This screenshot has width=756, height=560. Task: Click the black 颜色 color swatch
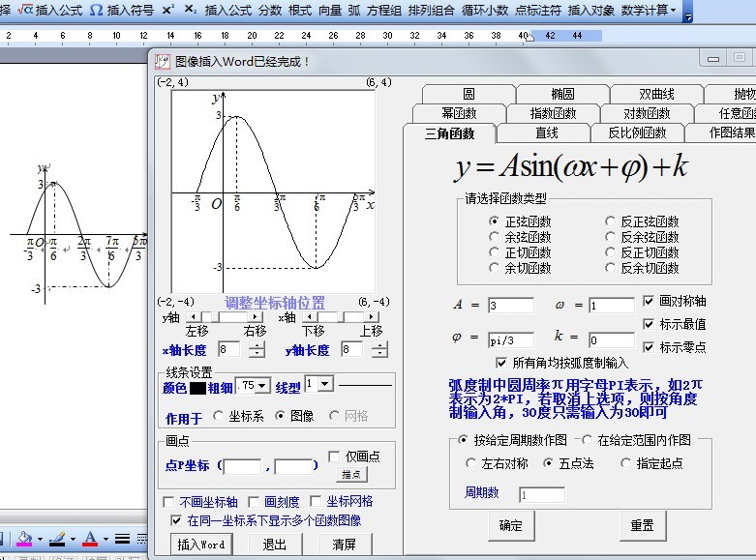click(x=197, y=389)
